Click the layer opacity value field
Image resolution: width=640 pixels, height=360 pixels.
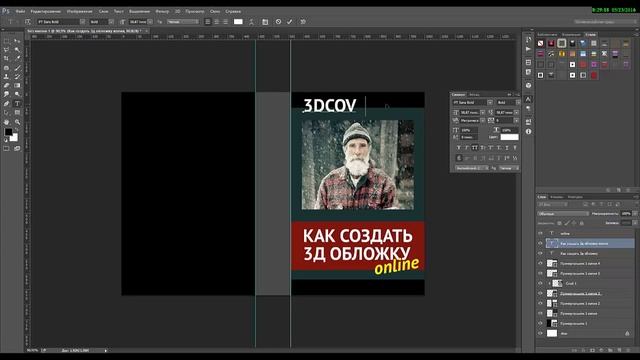626,213
